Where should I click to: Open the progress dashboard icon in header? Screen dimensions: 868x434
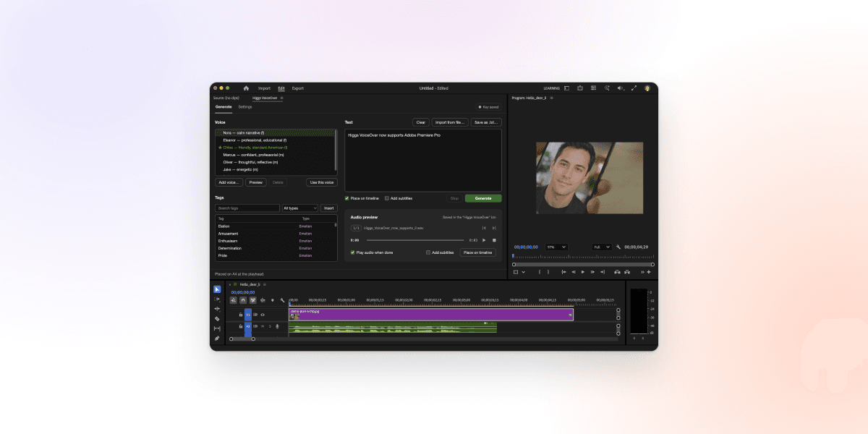(x=593, y=88)
